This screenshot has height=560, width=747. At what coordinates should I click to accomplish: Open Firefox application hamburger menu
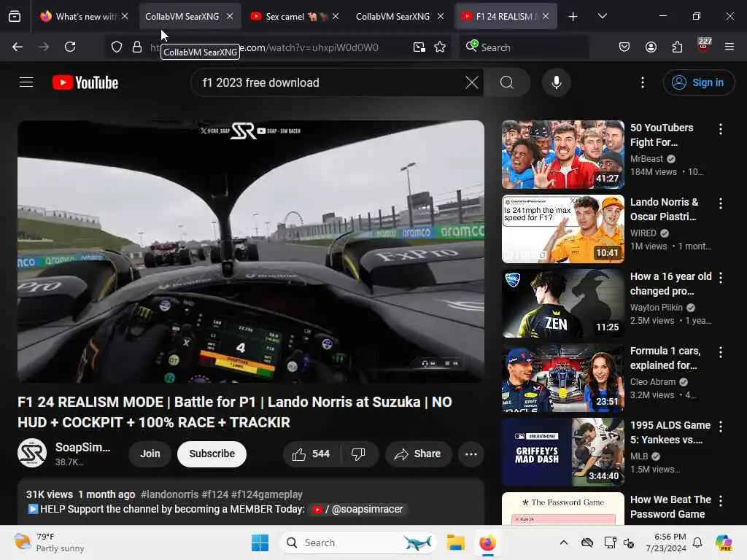(729, 47)
